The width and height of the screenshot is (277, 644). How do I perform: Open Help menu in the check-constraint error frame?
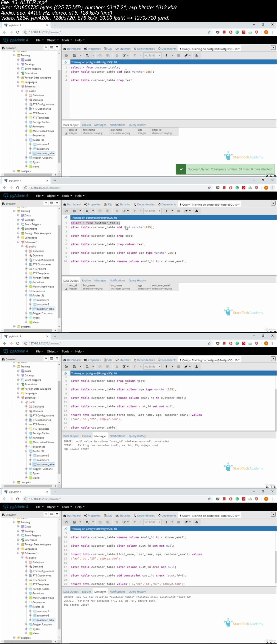pos(80,507)
